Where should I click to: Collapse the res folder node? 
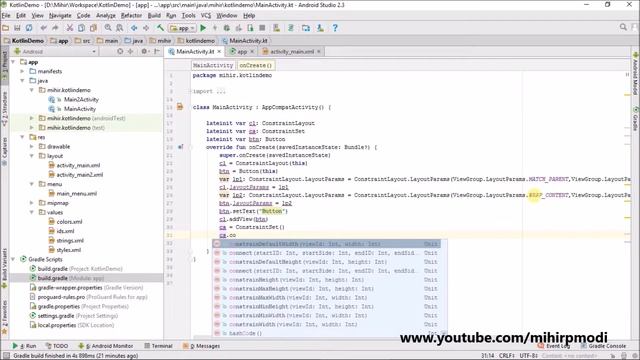[22, 137]
